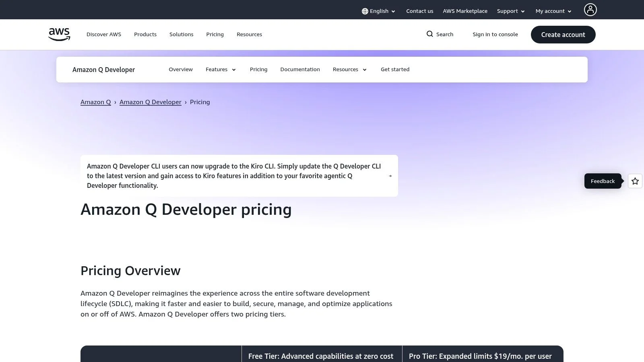644x362 pixels.
Task: Click the Amazon Q Developer breadcrumb link
Action: pos(151,102)
